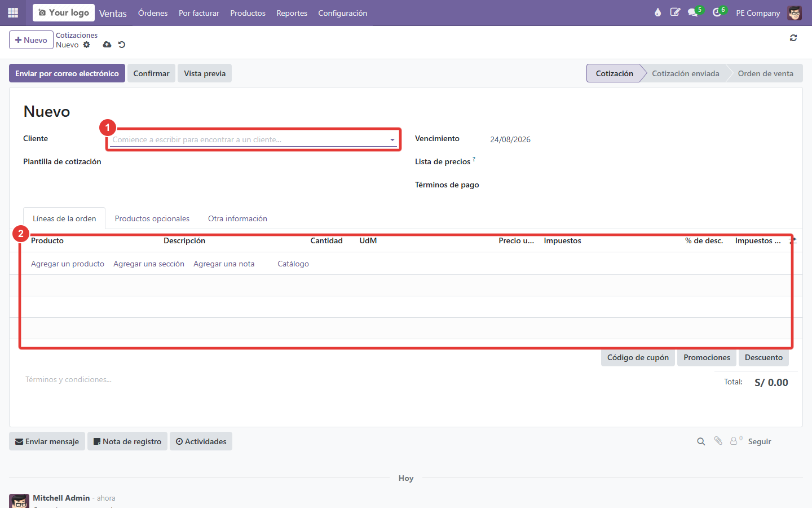Click the Confirmar button
The width and height of the screenshot is (812, 508).
(151, 73)
